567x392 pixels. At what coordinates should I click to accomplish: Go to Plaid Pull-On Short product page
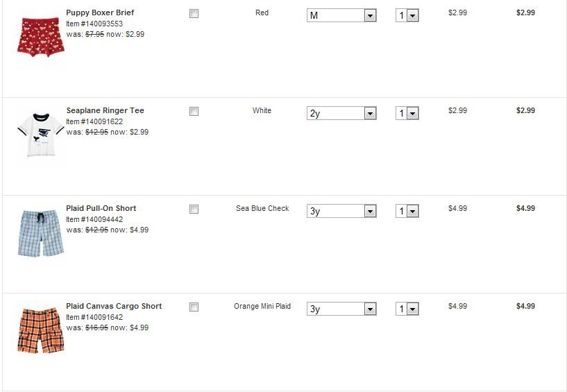[101, 208]
